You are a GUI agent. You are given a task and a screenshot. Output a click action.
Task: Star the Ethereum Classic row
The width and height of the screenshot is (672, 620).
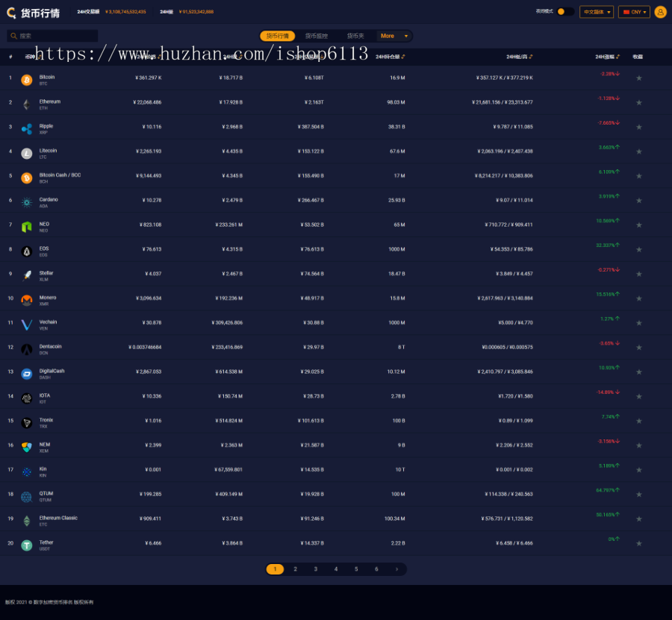tap(638, 519)
